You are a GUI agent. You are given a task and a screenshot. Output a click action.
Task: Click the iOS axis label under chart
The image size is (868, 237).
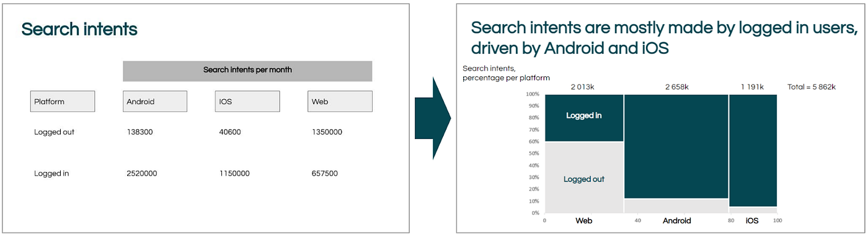tap(752, 220)
